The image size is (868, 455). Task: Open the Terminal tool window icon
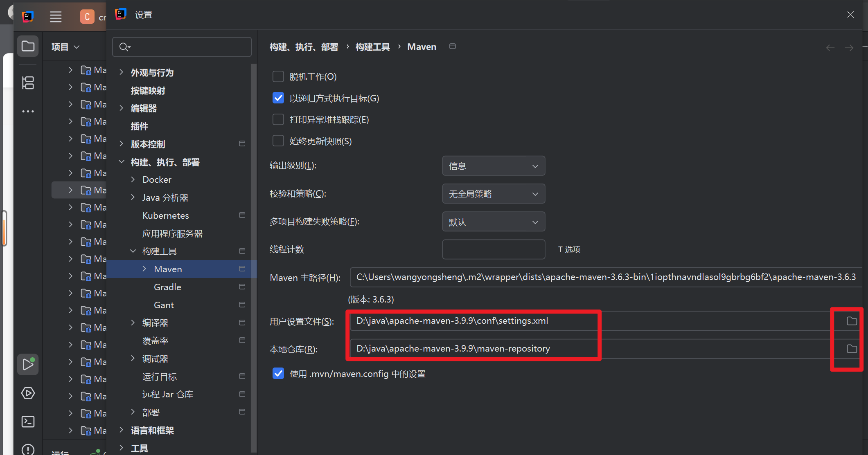[28, 421]
